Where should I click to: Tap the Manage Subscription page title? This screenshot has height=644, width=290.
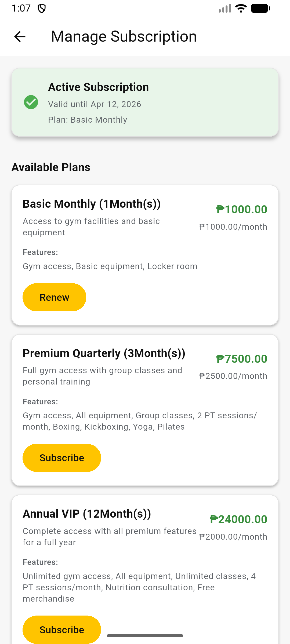tap(124, 36)
